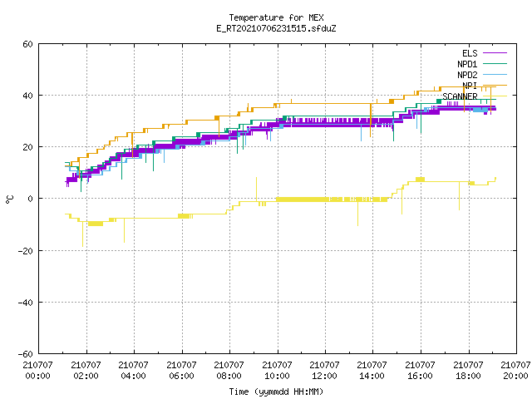Click the blue NPD2 legend line sample

[495, 74]
